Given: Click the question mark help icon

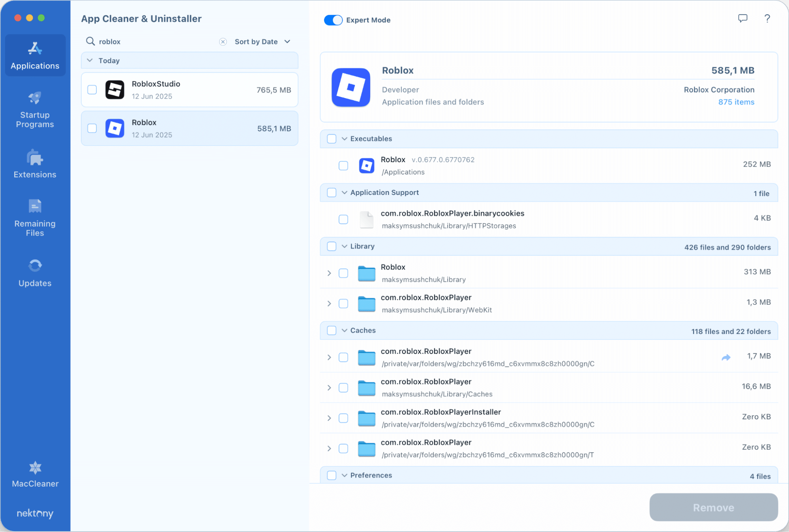Looking at the screenshot, I should click(767, 19).
